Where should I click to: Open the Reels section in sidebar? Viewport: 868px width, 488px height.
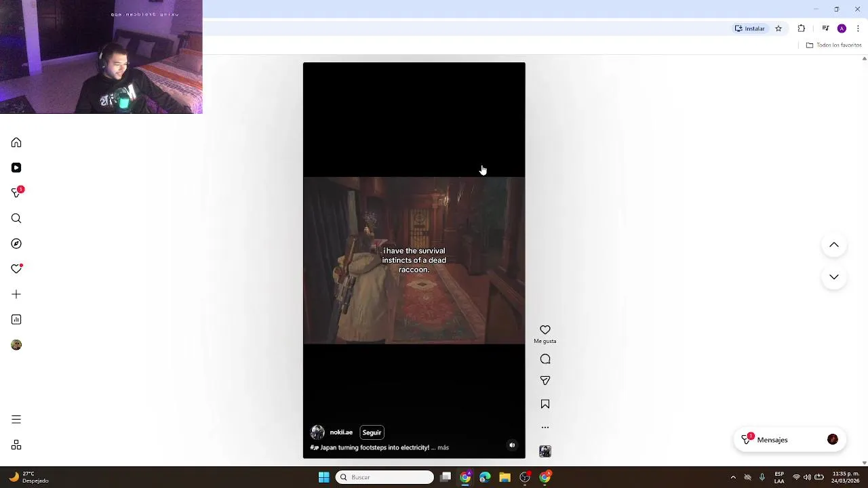click(x=16, y=167)
